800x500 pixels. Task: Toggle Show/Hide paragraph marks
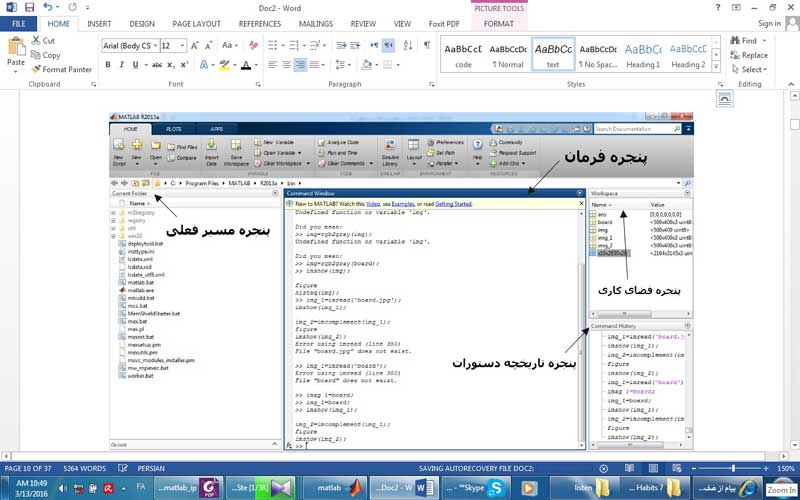point(427,45)
